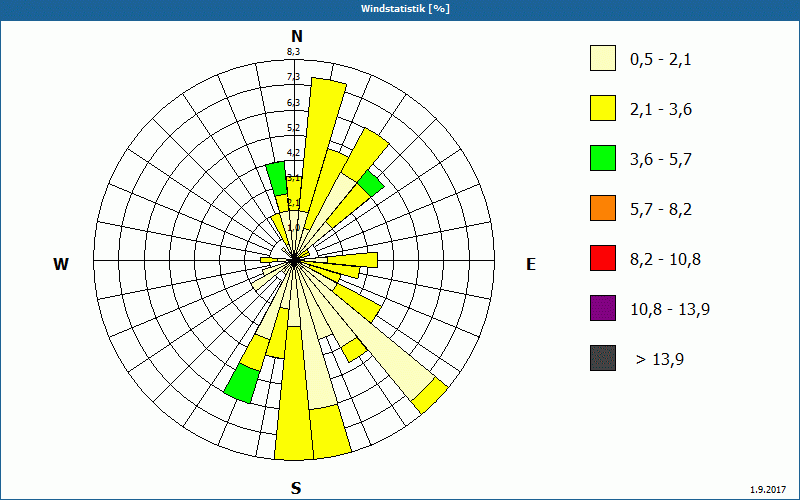Click the S compass label
Image resolution: width=800 pixels, height=500 pixels.
(296, 488)
